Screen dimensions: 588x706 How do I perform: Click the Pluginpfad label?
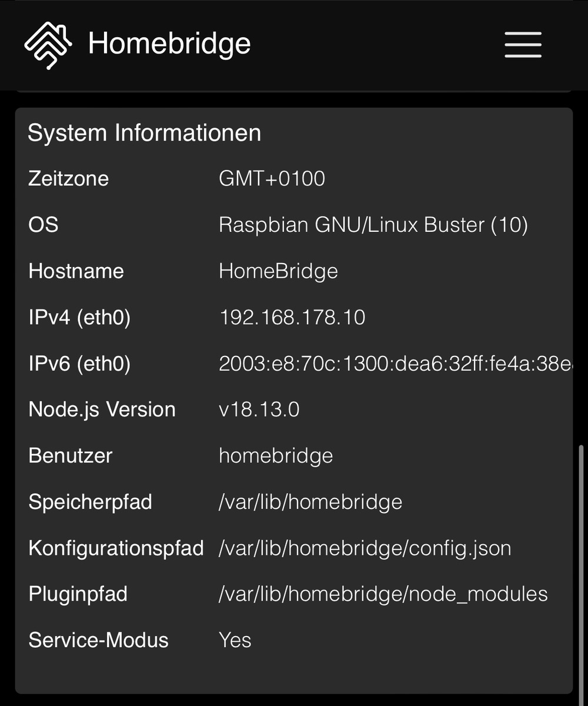[78, 594]
